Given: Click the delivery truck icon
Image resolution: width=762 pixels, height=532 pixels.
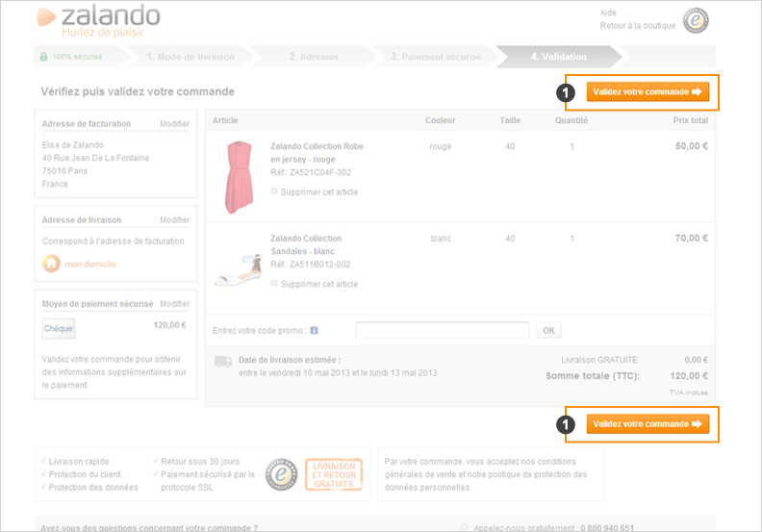Looking at the screenshot, I should click(223, 362).
